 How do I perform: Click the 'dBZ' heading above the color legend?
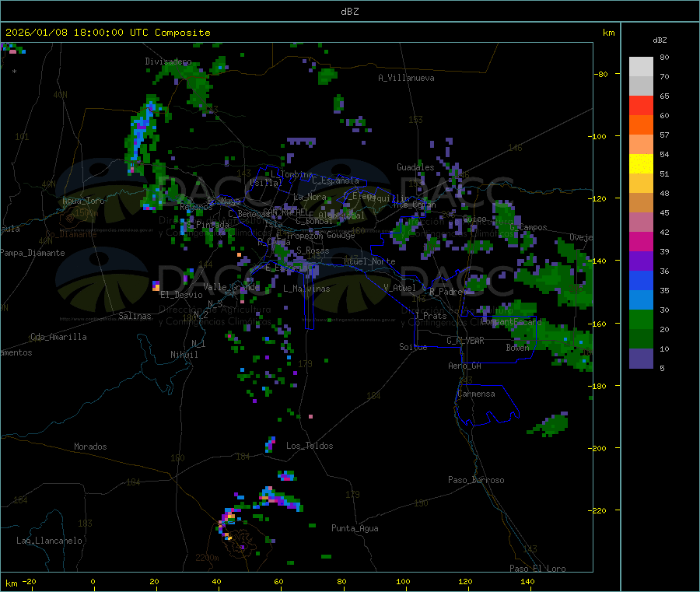(660, 40)
